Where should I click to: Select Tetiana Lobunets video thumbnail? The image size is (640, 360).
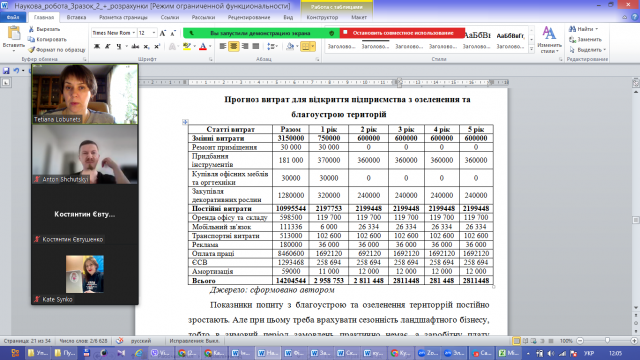[85, 94]
